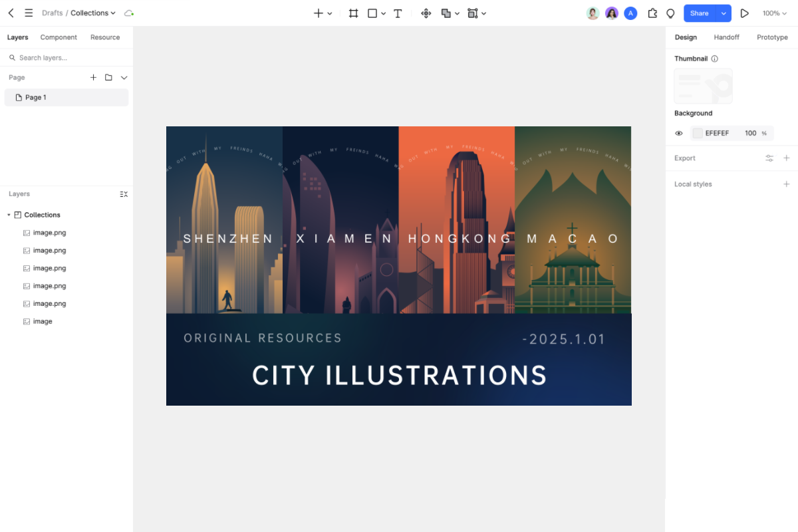Click the EFEFEF hex color field

(x=717, y=133)
